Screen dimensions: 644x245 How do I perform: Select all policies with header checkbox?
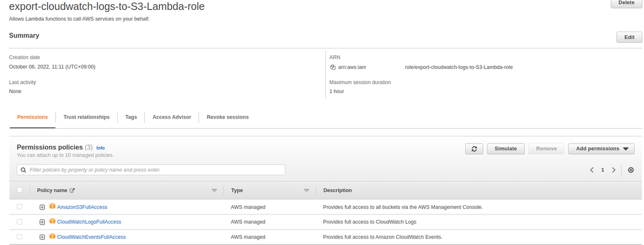point(19,190)
